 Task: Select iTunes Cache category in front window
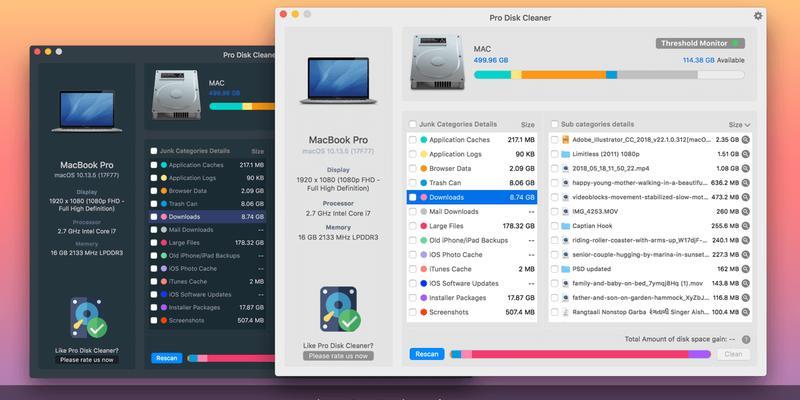point(471,269)
